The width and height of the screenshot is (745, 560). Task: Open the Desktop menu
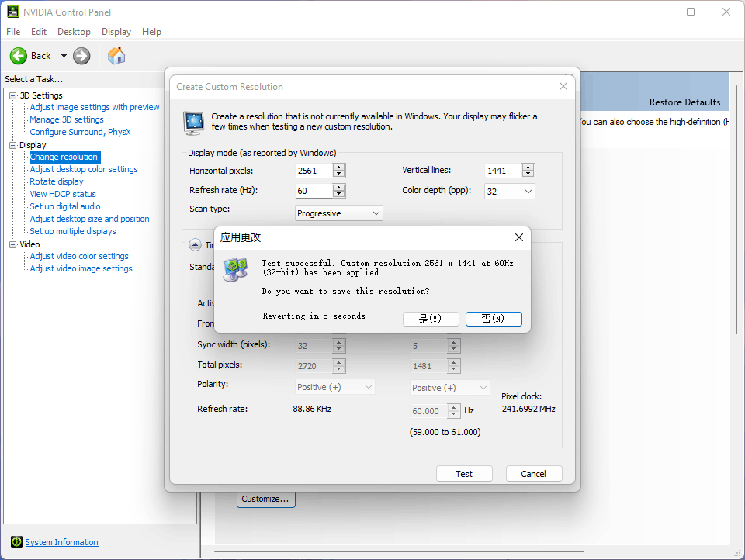[x=74, y=31]
